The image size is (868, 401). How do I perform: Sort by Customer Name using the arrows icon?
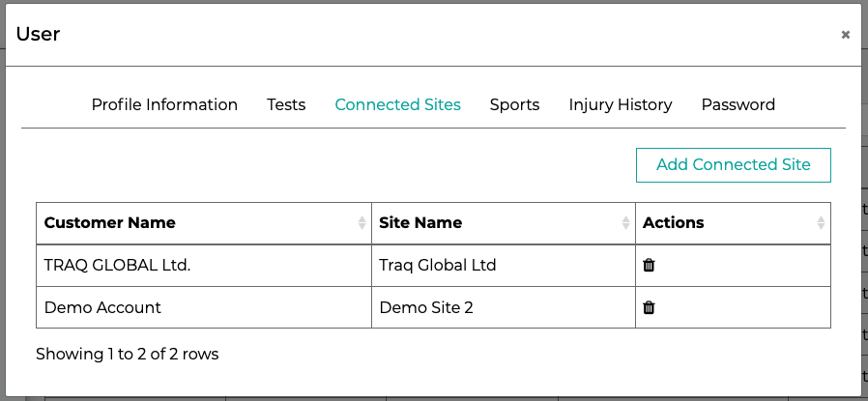point(362,223)
